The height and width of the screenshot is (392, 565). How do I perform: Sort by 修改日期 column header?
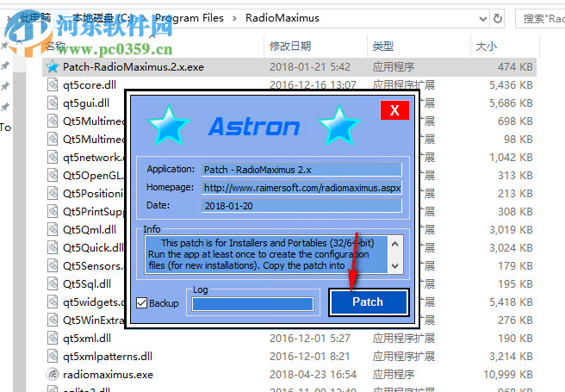290,47
